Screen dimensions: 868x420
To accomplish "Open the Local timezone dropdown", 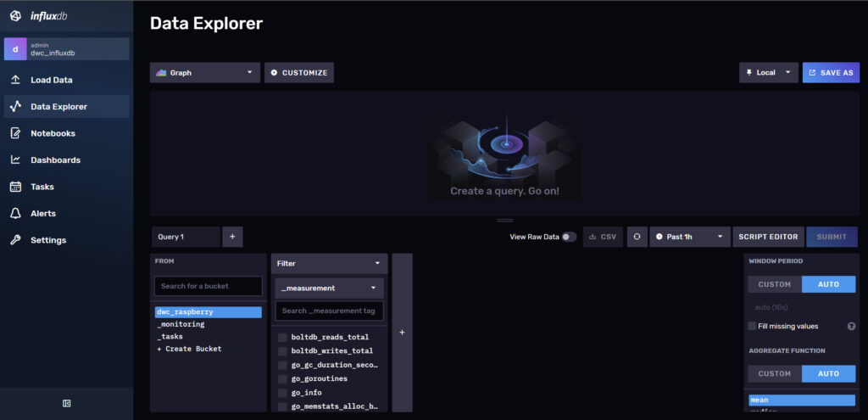I will pos(768,73).
